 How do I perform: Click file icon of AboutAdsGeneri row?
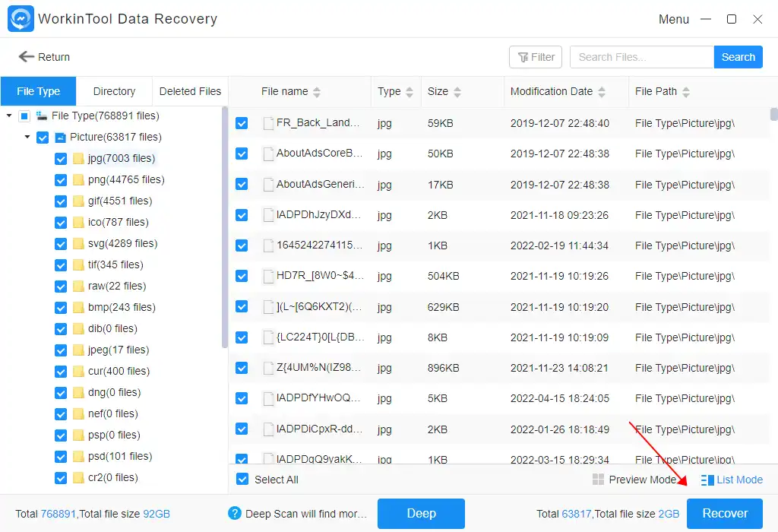click(x=268, y=185)
